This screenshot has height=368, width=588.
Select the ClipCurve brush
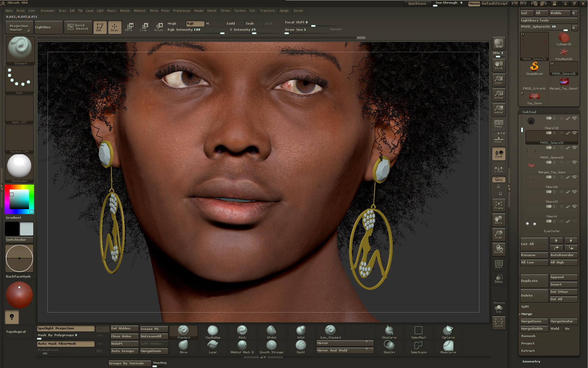(448, 332)
